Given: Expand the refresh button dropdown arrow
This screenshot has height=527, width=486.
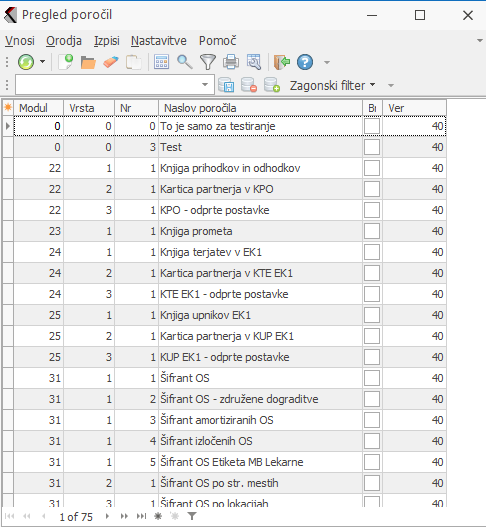Looking at the screenshot, I should (x=42, y=62).
